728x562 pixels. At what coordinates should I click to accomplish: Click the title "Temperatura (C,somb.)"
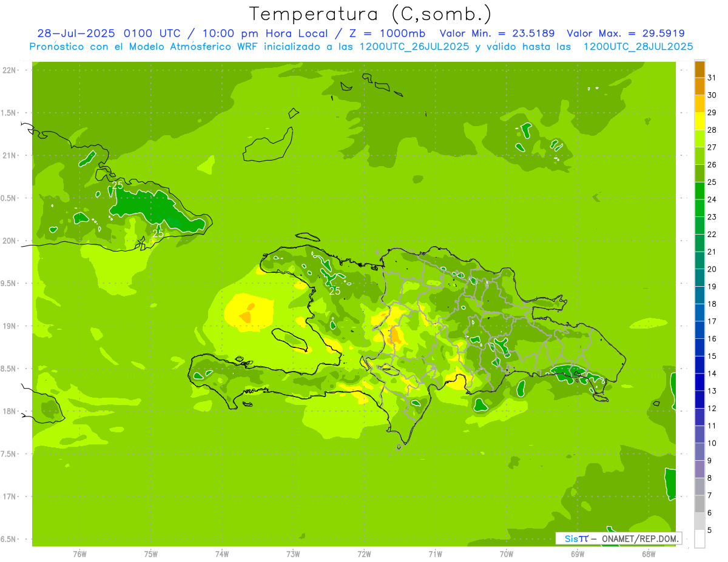tap(370, 14)
